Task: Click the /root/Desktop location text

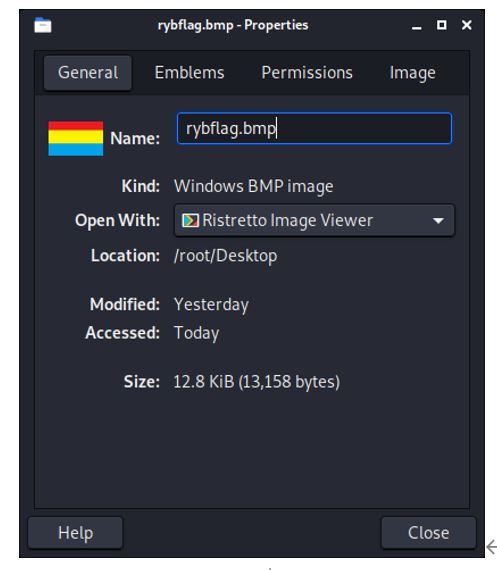Action: (225, 256)
